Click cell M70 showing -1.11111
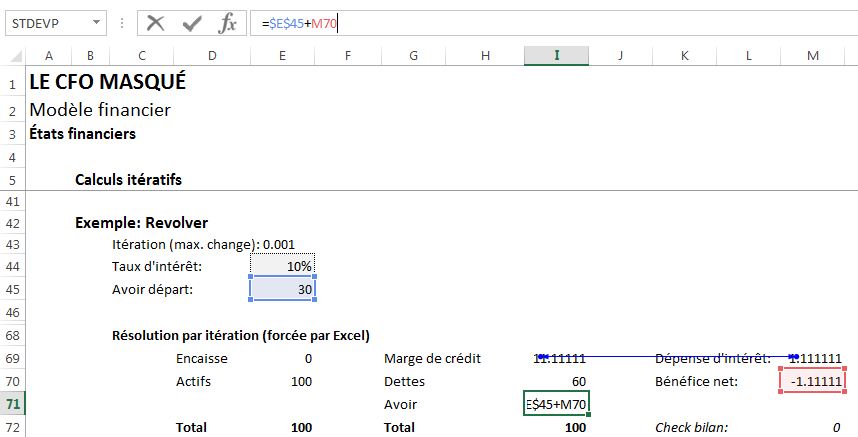 coord(813,382)
